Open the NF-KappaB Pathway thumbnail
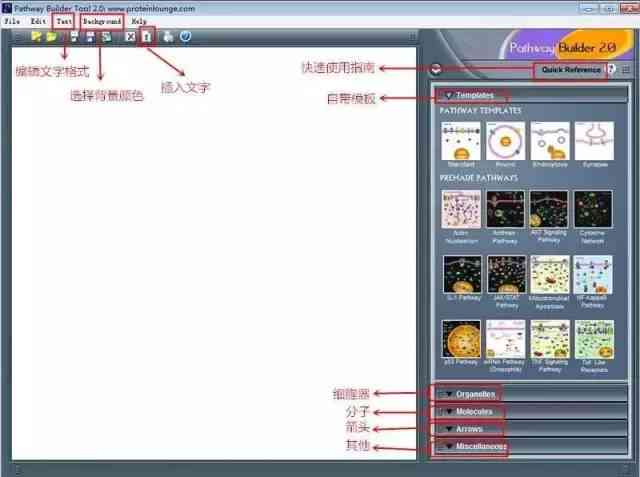640x477 pixels. (593, 274)
